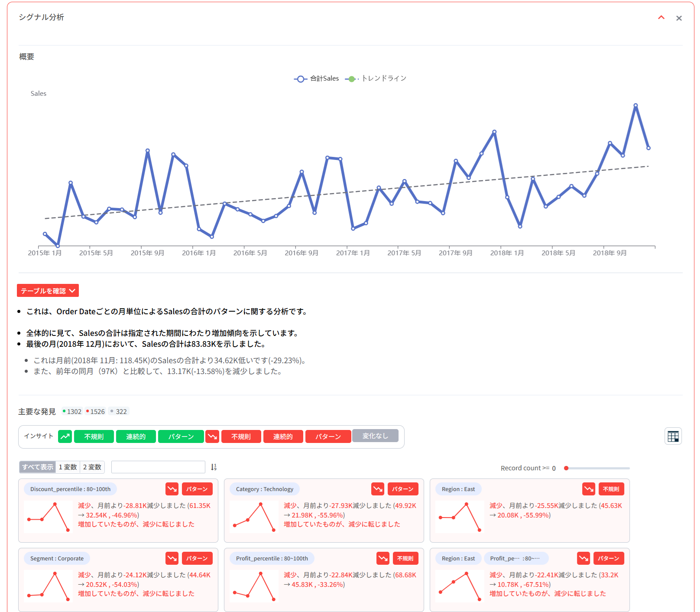Click the highest data point in late 2018

point(635,105)
